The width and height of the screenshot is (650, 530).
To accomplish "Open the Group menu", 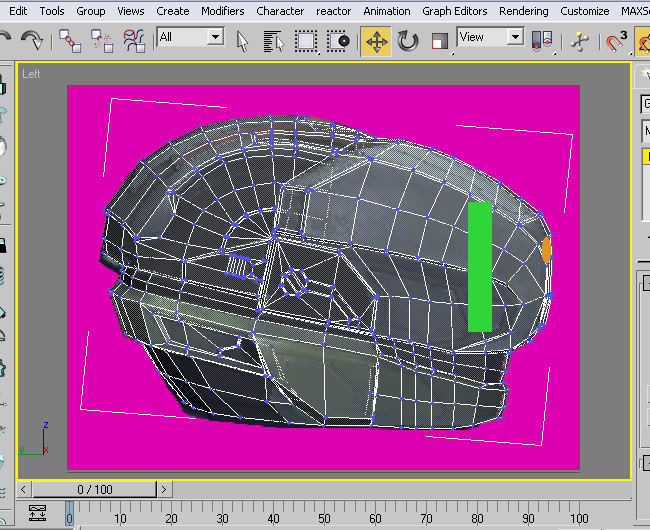I will [90, 11].
